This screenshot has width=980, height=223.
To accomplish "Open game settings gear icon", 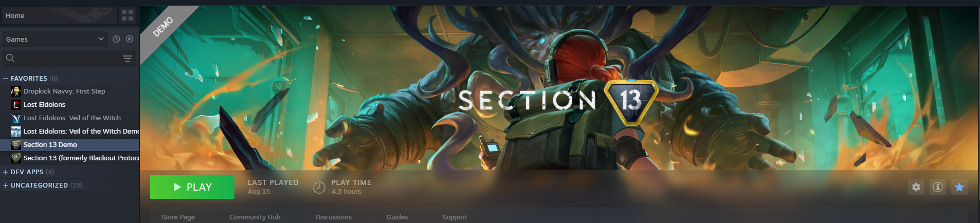I will pyautogui.click(x=916, y=187).
